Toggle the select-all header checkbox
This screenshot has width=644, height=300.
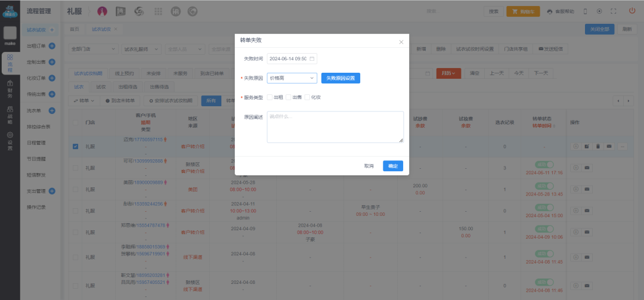point(76,122)
